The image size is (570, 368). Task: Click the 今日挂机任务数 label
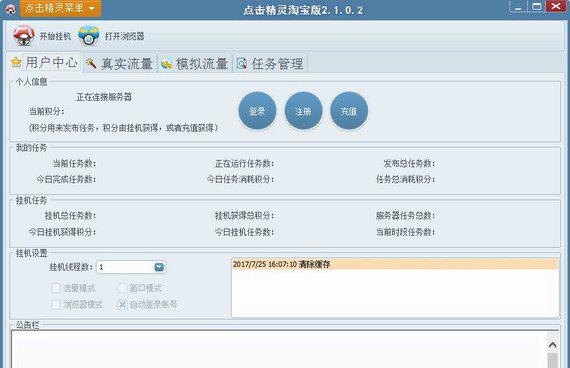click(244, 232)
